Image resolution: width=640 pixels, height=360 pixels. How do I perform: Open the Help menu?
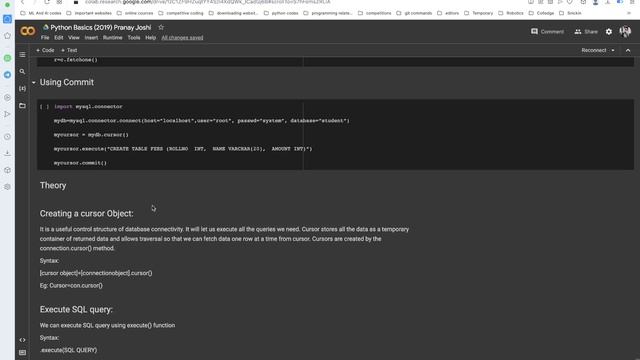coord(151,38)
